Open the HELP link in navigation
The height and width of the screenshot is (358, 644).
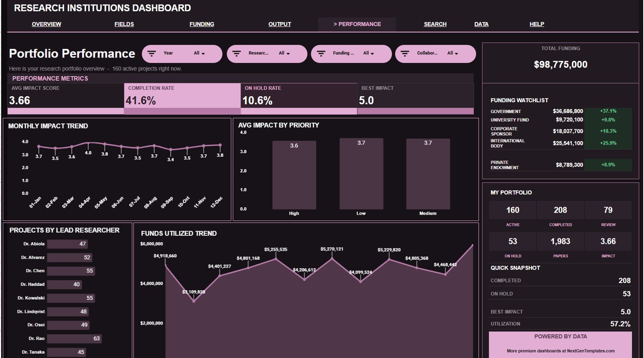[537, 24]
